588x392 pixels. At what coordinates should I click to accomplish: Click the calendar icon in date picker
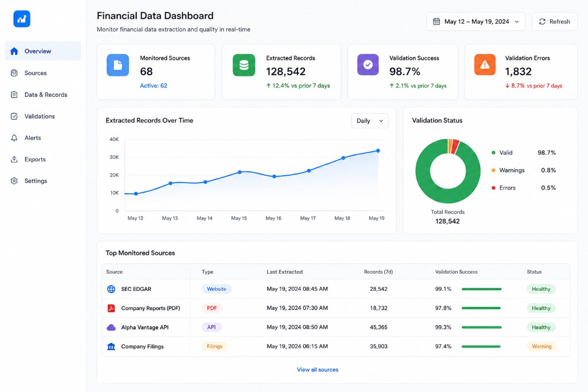[x=436, y=21]
